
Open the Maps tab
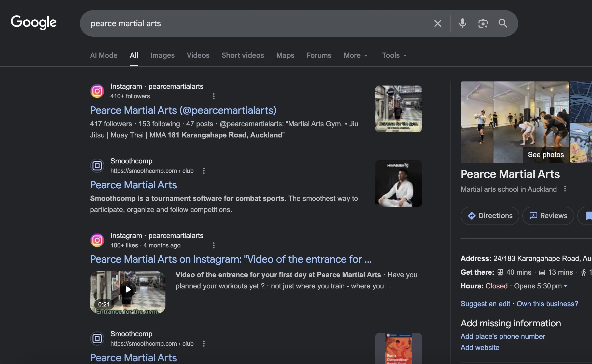click(x=285, y=55)
